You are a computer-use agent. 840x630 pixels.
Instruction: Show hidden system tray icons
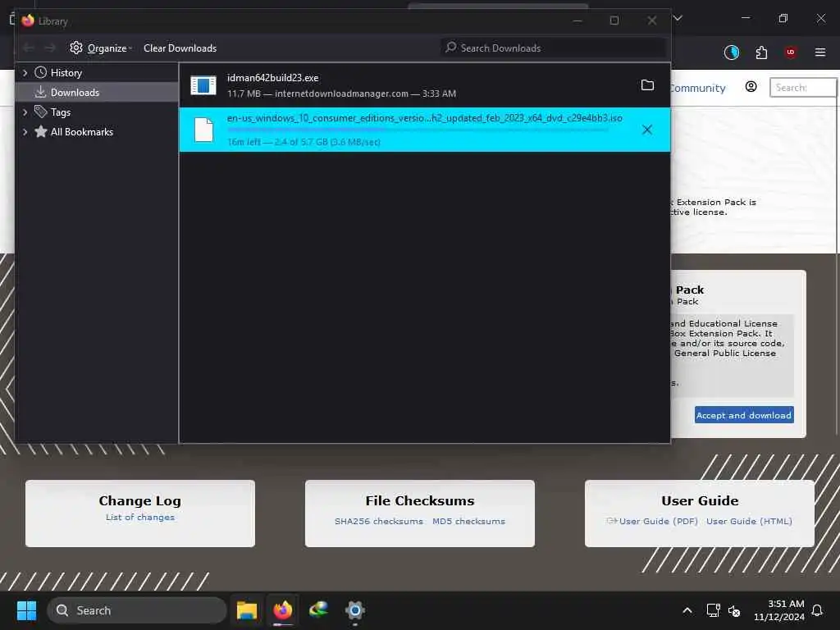(x=687, y=610)
